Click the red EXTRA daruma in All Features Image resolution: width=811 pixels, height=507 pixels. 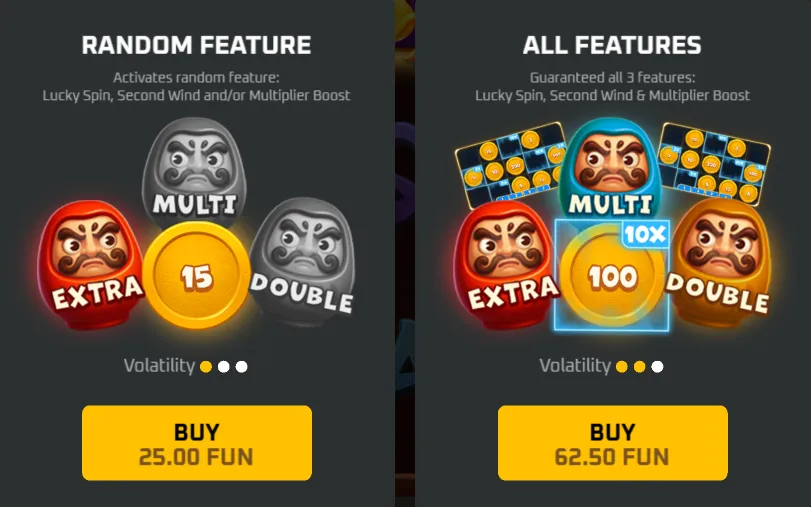pyautogui.click(x=506, y=264)
